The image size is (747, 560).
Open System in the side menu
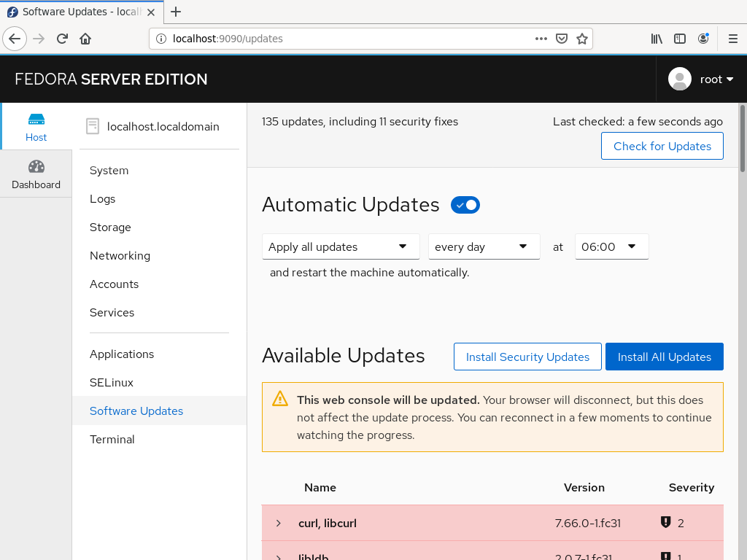click(109, 171)
